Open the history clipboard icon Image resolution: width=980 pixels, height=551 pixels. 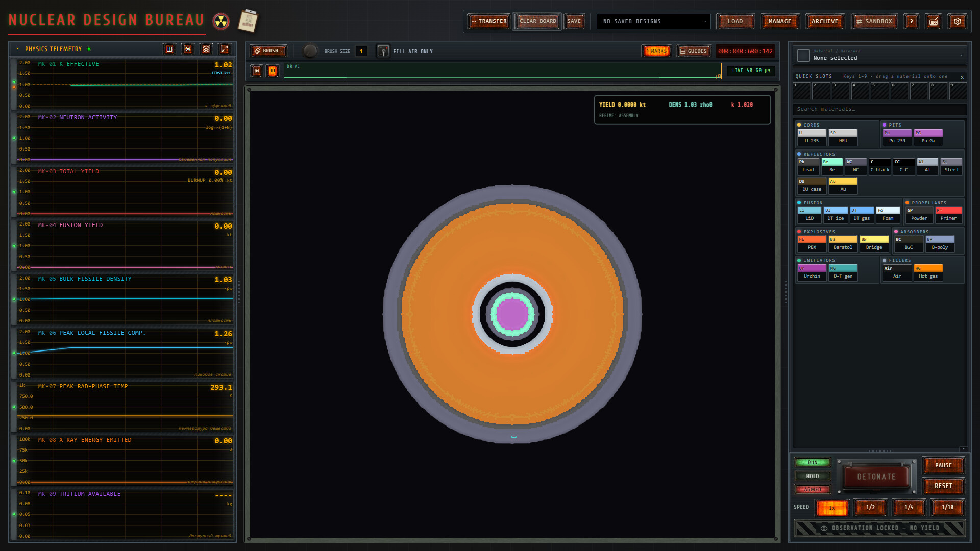249,21
